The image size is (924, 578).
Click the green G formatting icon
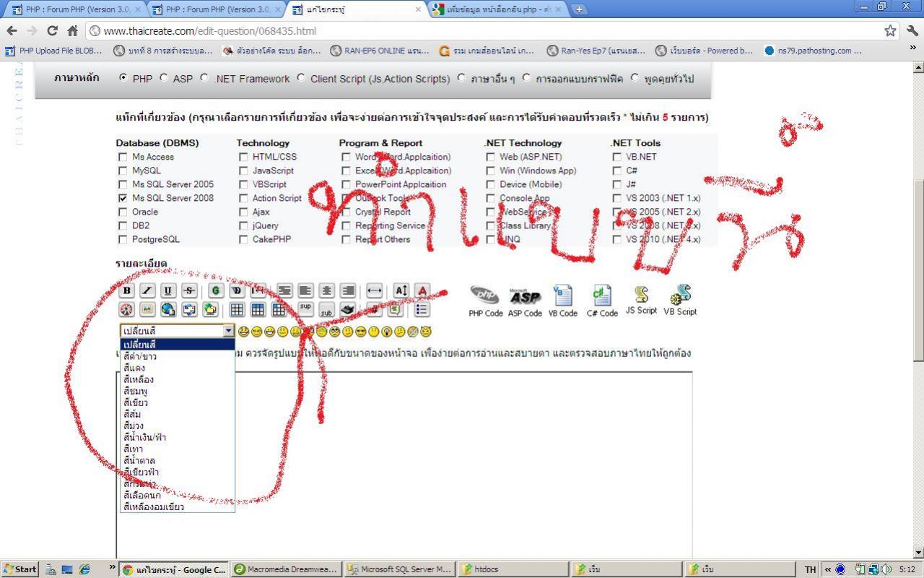pyautogui.click(x=215, y=290)
